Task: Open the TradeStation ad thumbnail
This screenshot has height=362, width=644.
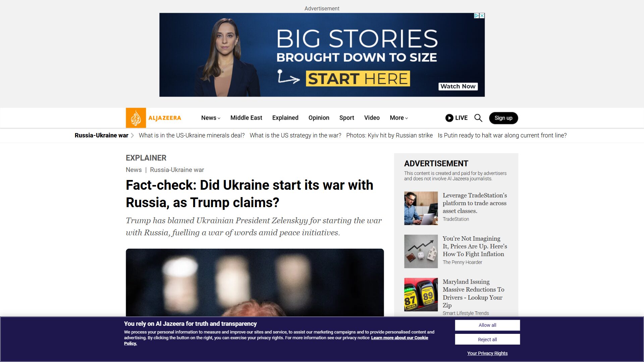Action: click(421, 208)
